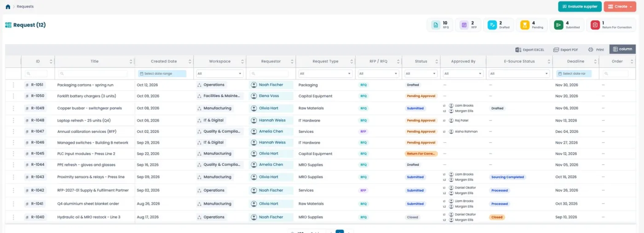Click the Drafted e-source badge in R-1049
Viewport: 644px width, 233px height.
[497, 108]
